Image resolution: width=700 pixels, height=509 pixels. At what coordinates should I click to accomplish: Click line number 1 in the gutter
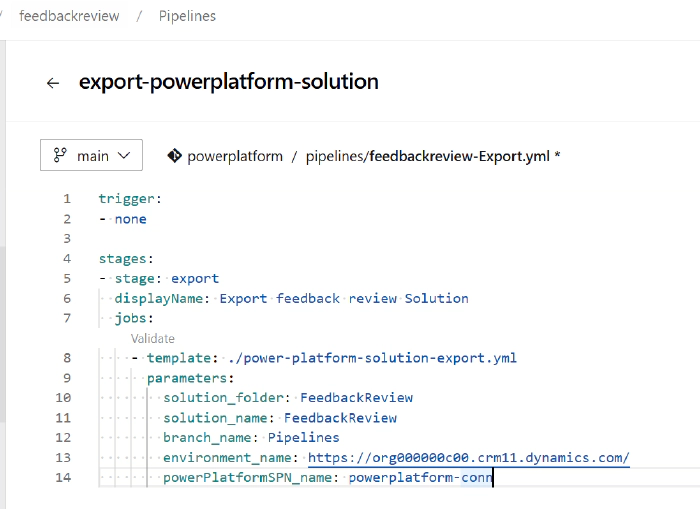[66, 199]
